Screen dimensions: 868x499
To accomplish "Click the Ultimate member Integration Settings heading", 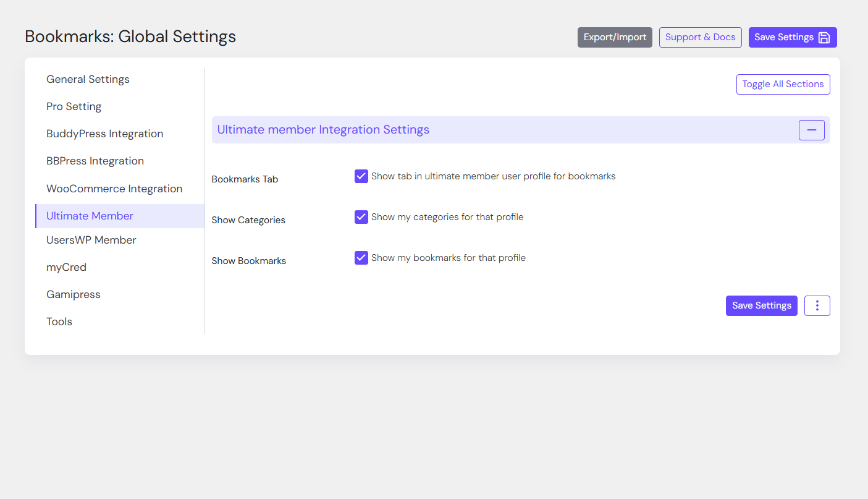I will (323, 130).
